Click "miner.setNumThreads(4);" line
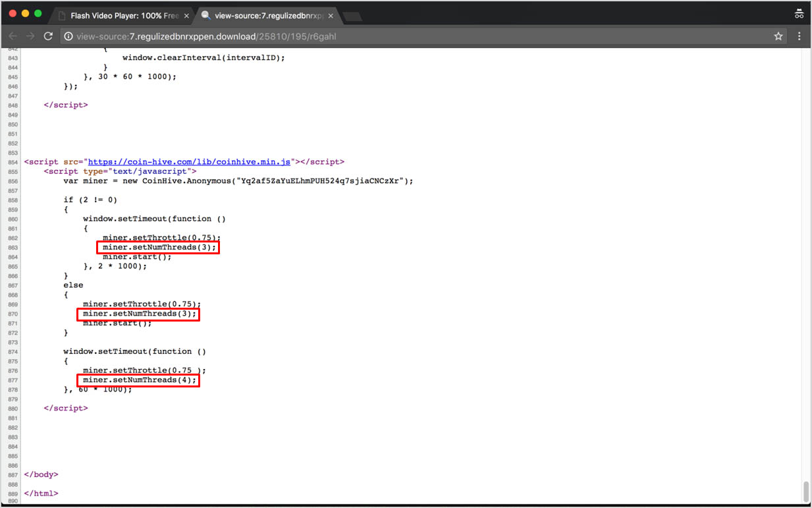This screenshot has width=812, height=508. pos(140,380)
